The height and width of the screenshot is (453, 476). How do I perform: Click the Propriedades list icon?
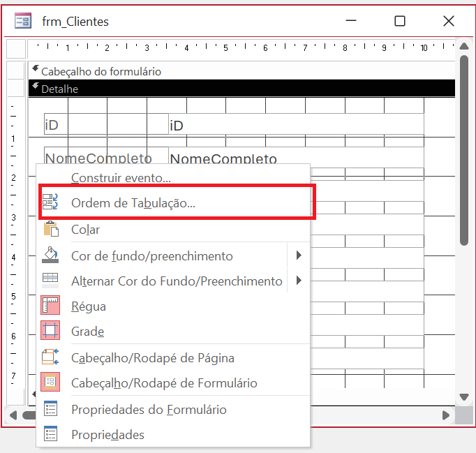[51, 434]
